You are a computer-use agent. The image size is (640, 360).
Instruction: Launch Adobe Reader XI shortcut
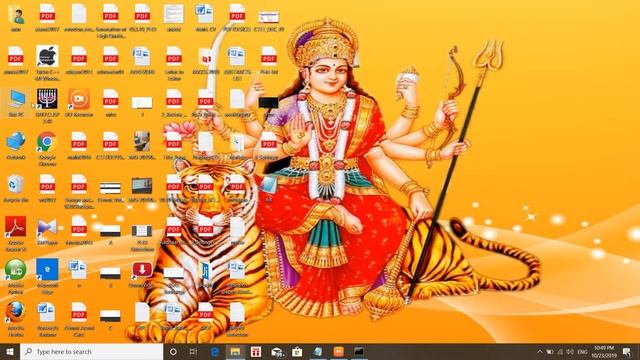click(16, 227)
